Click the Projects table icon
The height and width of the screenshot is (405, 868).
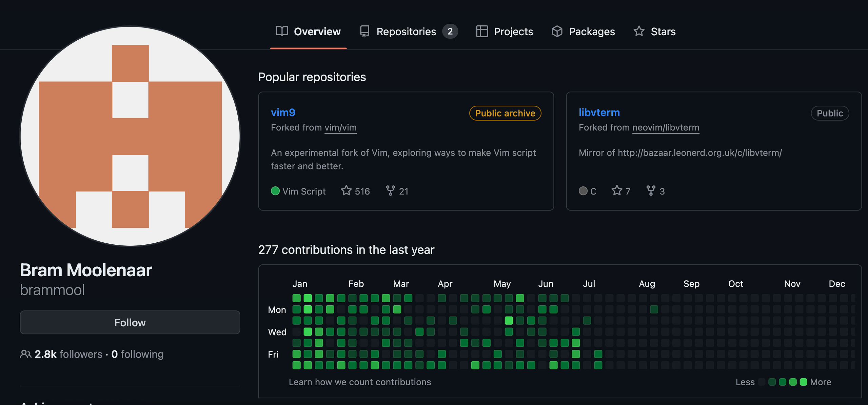click(x=482, y=31)
